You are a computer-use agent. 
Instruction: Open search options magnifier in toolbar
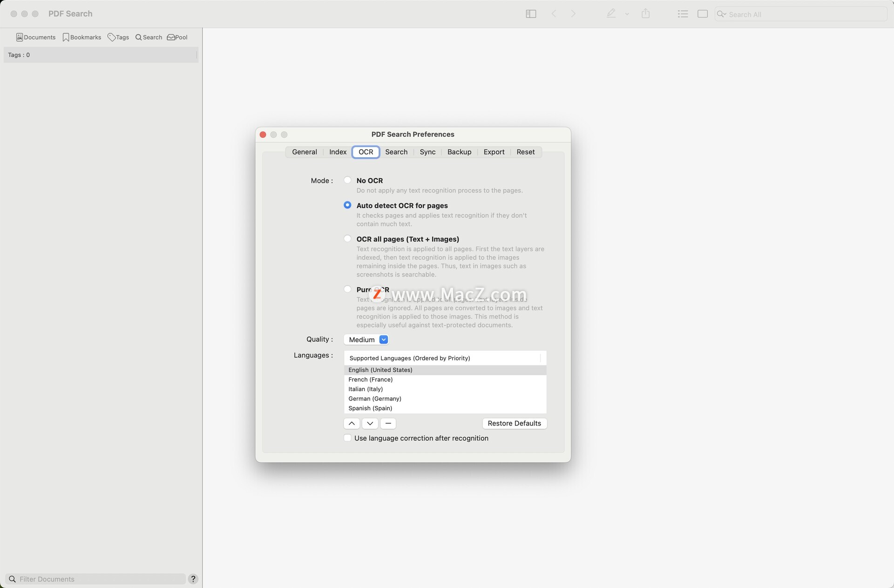click(x=722, y=14)
